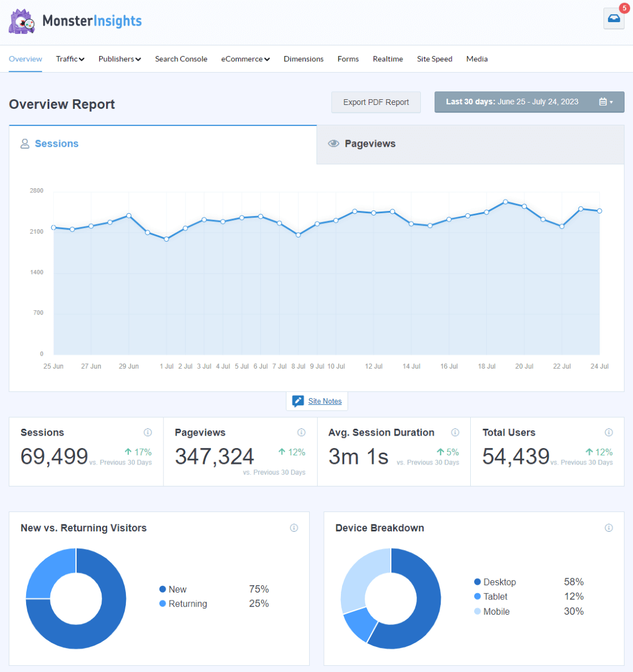
Task: Open the Publishers dropdown
Action: pos(119,58)
